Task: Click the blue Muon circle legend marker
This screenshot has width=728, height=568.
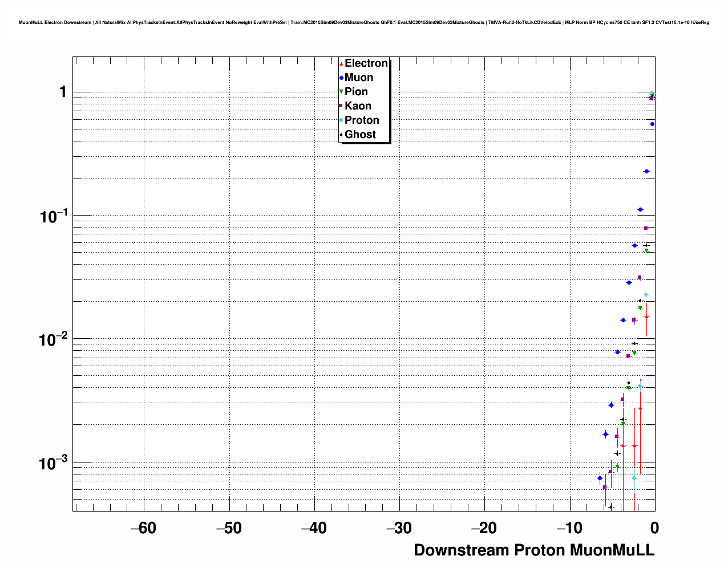Action: click(x=341, y=78)
